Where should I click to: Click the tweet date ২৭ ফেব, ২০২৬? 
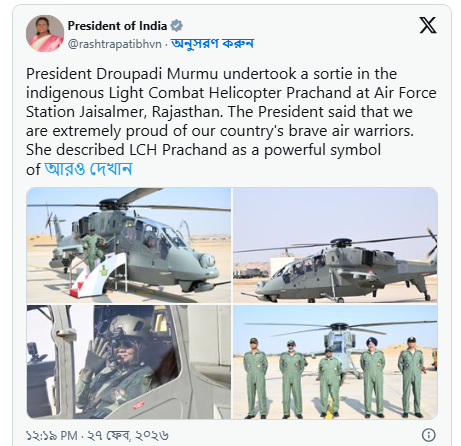tap(128, 435)
